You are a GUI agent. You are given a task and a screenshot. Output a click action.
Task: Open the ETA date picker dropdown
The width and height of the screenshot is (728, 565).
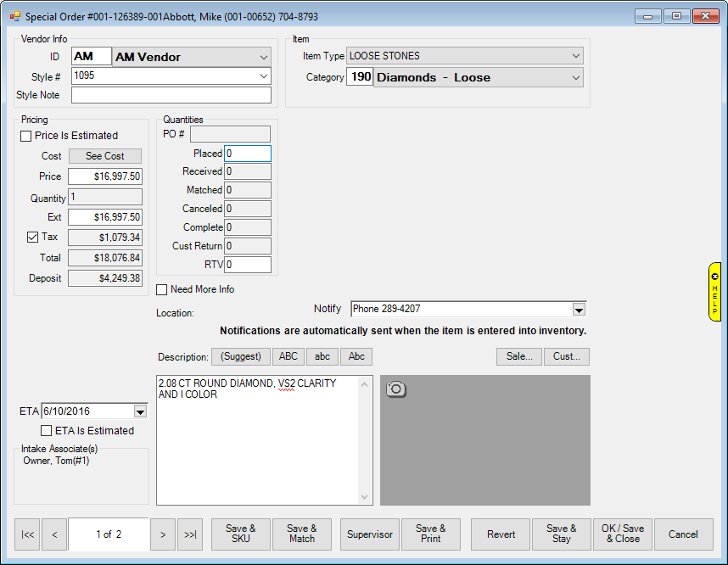[x=141, y=411]
